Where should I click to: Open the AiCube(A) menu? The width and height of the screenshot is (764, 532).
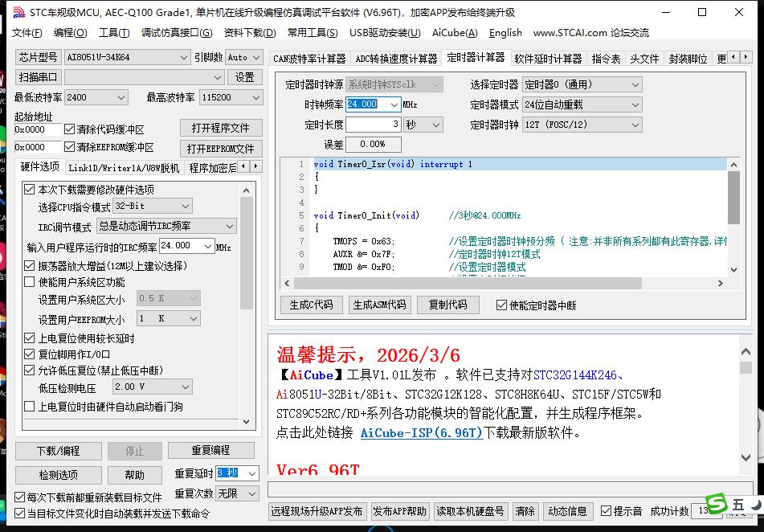click(454, 33)
